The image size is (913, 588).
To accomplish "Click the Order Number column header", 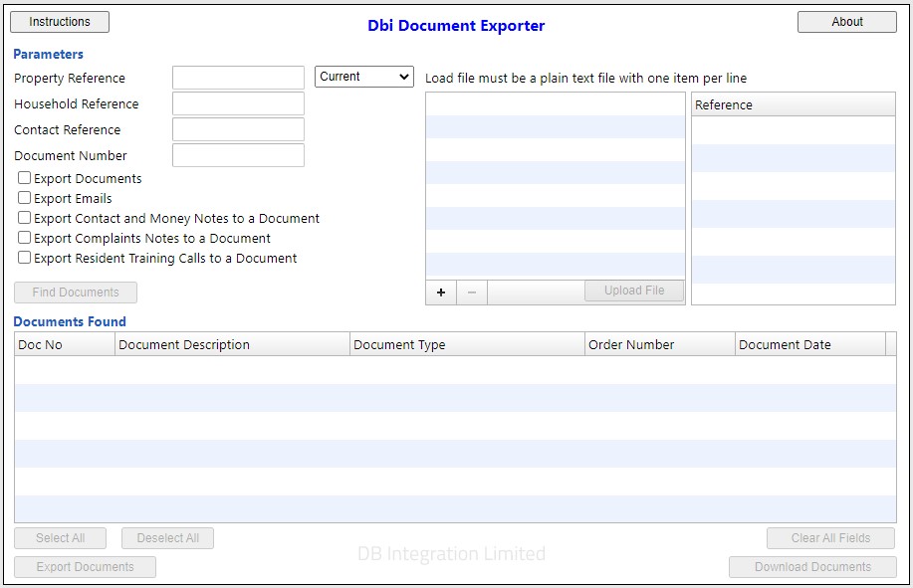I will [x=659, y=344].
